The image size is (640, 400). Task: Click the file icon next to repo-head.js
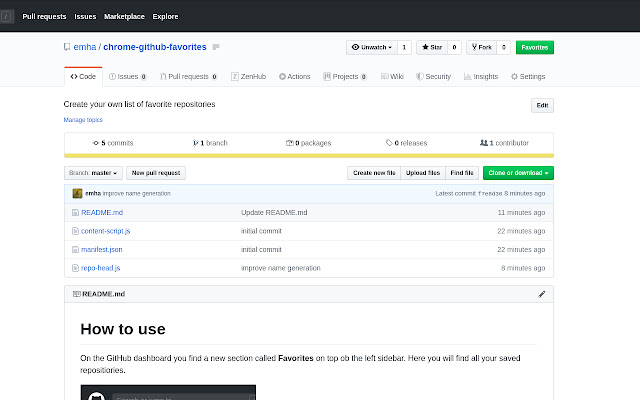click(74, 268)
